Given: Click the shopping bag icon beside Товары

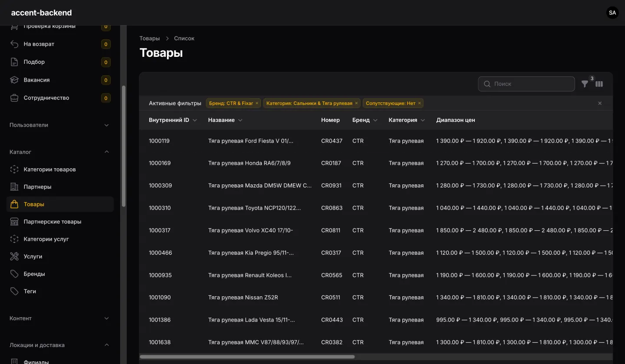Looking at the screenshot, I should pos(14,204).
